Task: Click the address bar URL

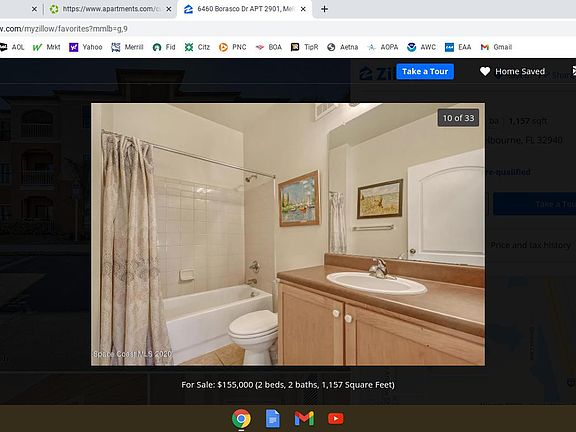Action: pos(64,29)
